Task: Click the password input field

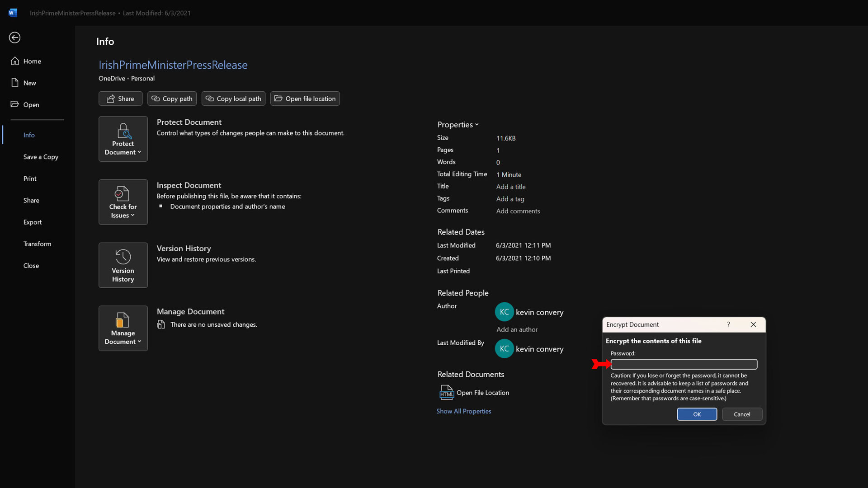Action: pyautogui.click(x=684, y=364)
